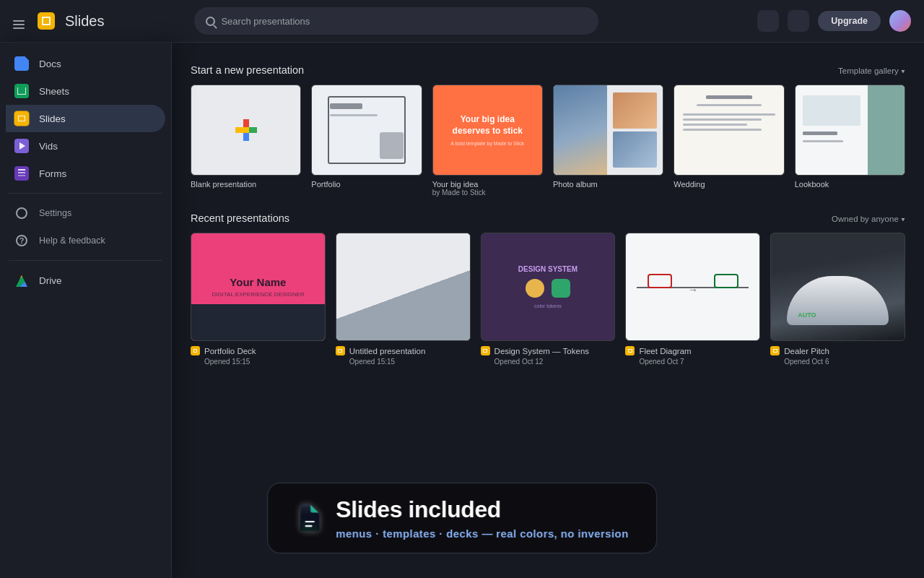Screen dimensions: 924x578
Task: Select Slides in the sidebar
Action: (85, 118)
